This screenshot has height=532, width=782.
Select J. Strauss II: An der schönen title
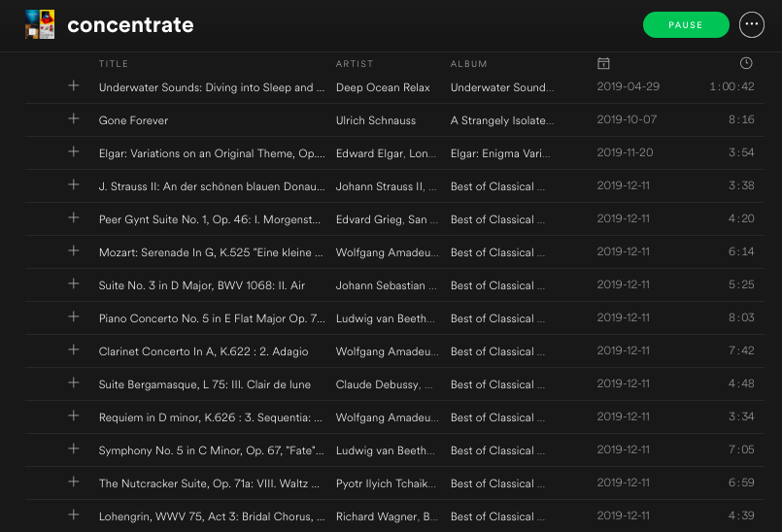[212, 186]
